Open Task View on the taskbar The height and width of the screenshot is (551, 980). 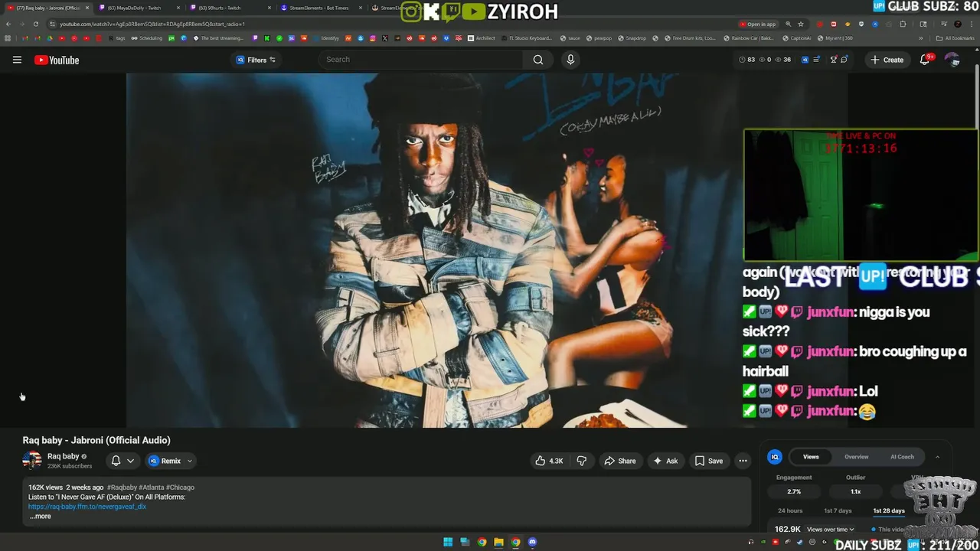coord(465,543)
